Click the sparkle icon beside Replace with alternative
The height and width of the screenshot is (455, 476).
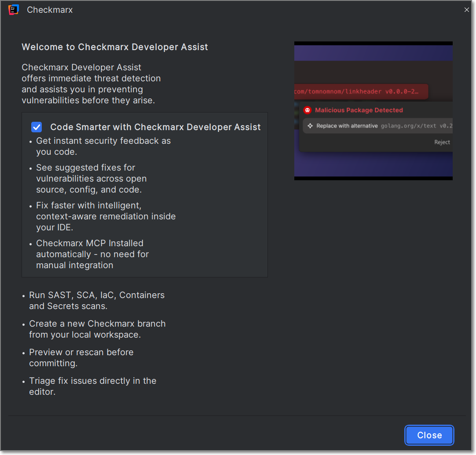310,126
